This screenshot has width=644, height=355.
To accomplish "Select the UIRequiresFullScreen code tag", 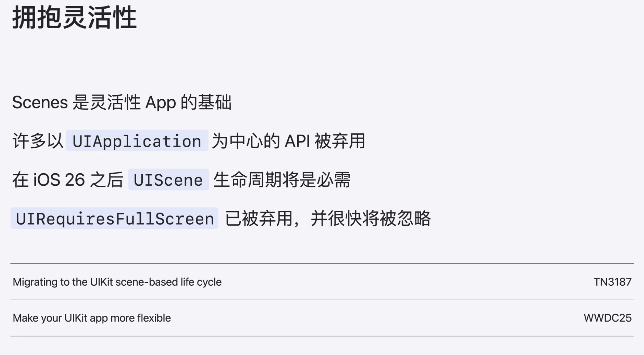I will tap(114, 218).
